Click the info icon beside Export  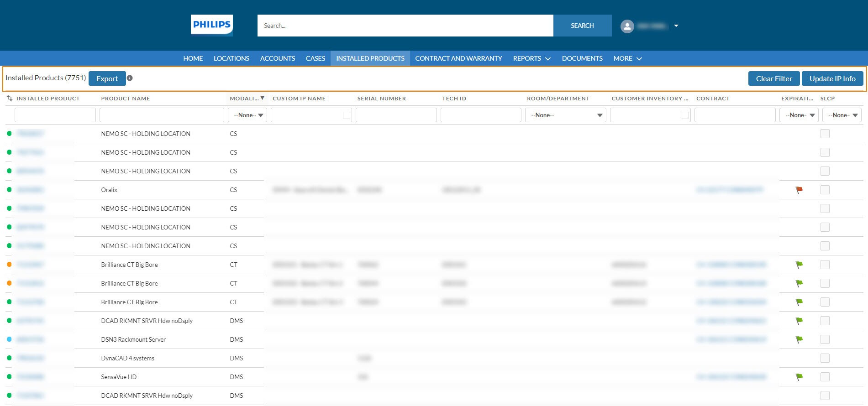tap(130, 78)
